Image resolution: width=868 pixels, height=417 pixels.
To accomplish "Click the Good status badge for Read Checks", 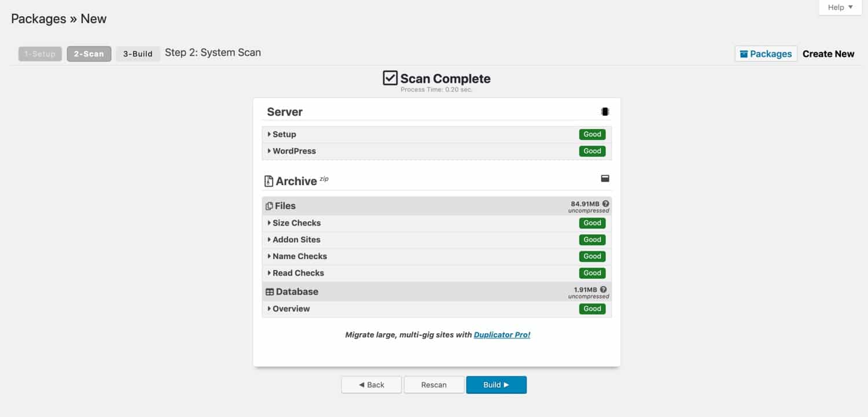I will 592,272.
